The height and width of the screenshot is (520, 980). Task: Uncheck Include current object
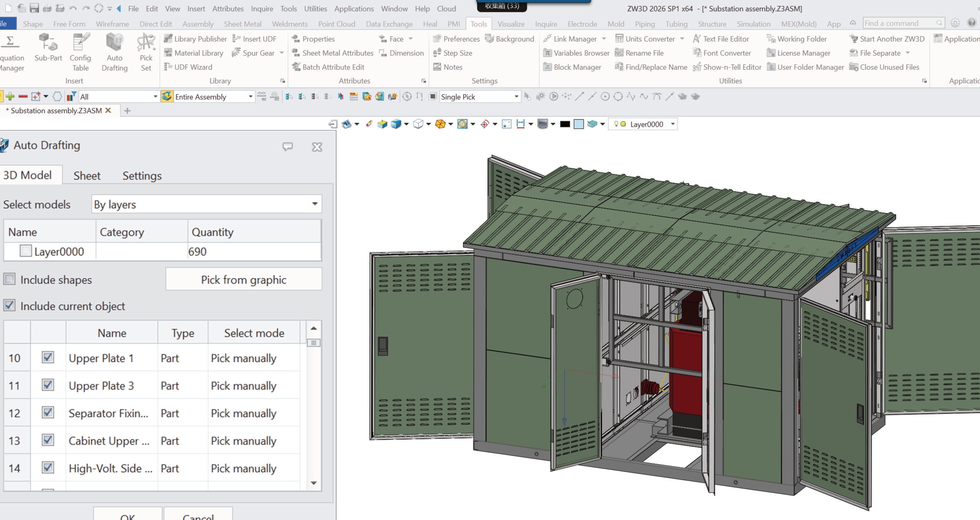tap(10, 306)
